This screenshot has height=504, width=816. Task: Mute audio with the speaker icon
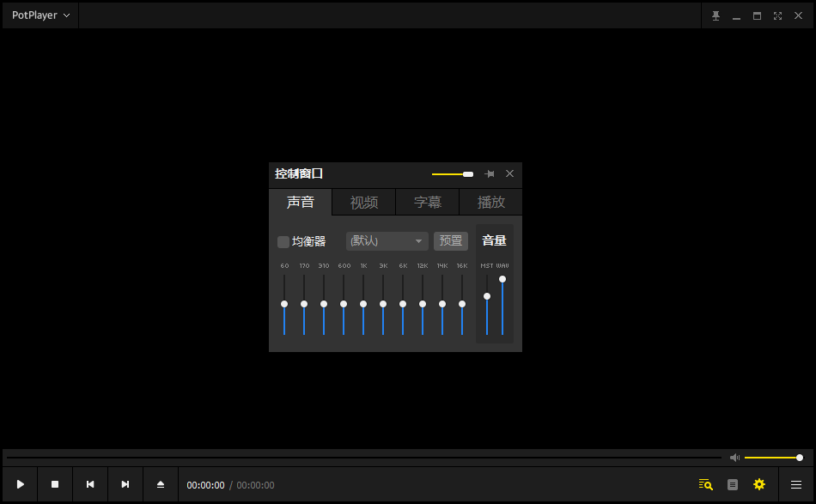734,458
